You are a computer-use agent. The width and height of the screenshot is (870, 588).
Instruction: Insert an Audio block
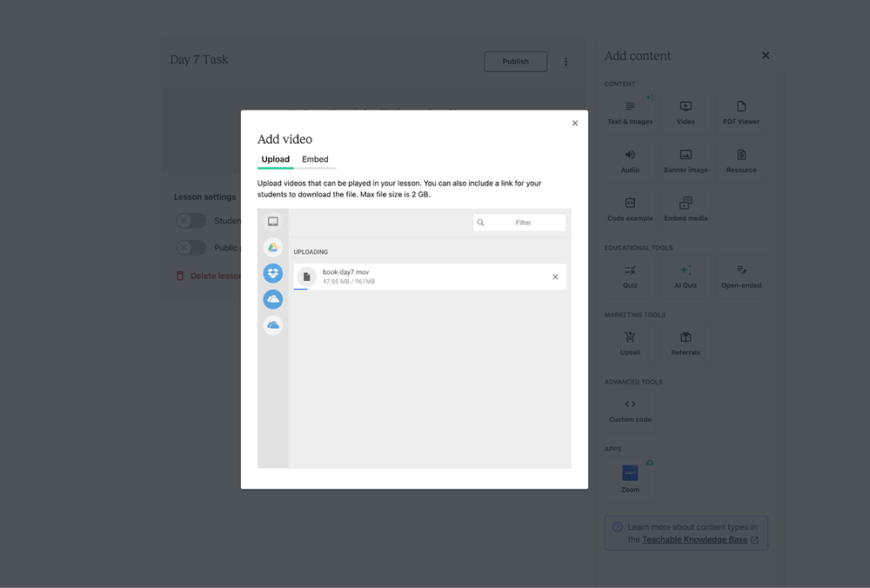[x=630, y=161]
